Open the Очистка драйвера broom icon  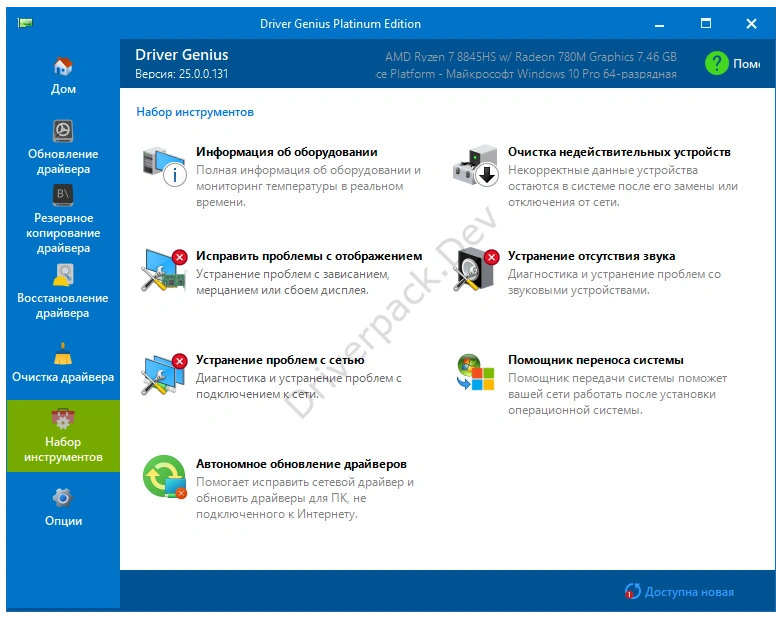[x=63, y=353]
